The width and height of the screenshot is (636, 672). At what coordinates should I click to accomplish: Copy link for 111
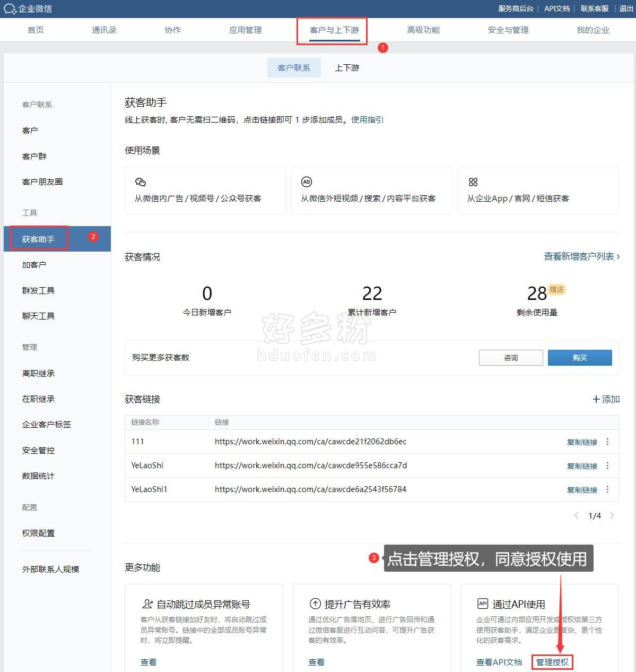(x=582, y=442)
